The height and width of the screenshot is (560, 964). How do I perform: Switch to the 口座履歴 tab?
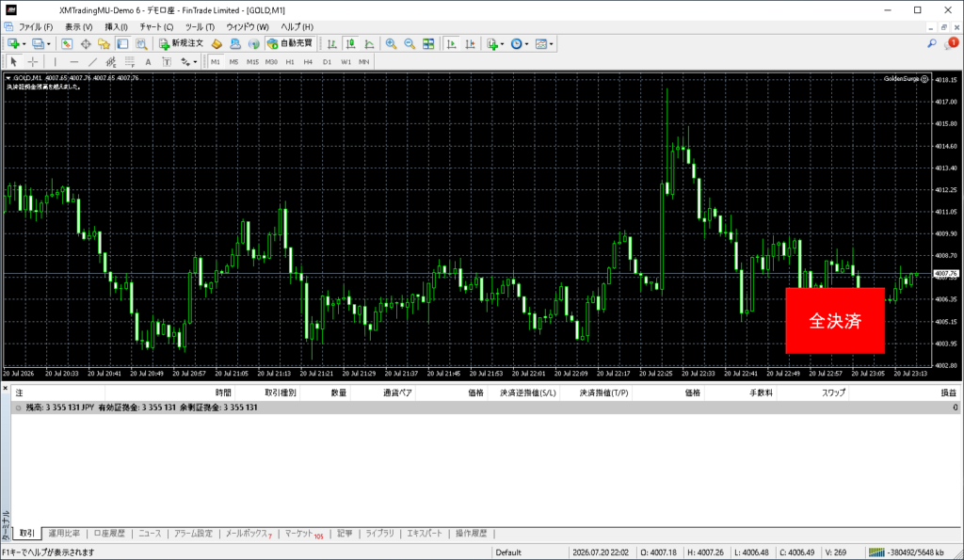(x=109, y=533)
